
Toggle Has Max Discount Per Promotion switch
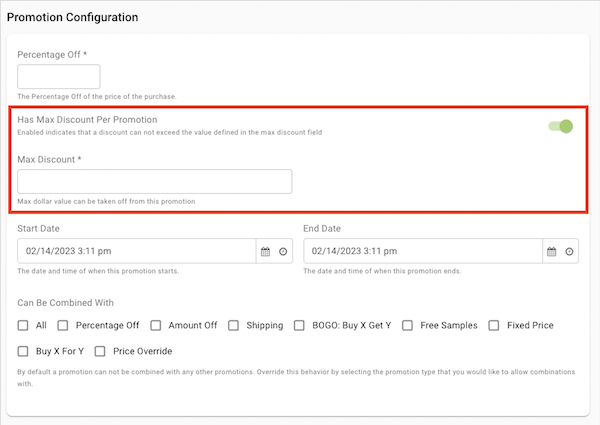pos(561,126)
